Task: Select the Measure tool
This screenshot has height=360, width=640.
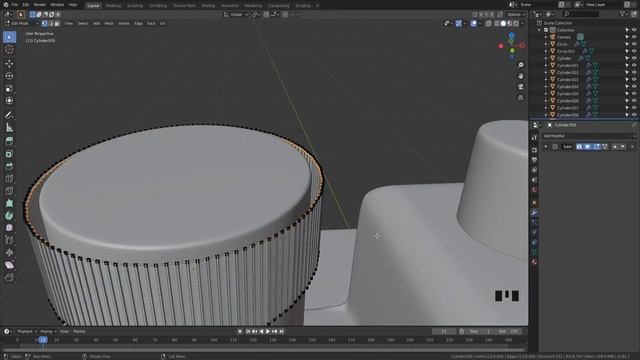Action: pyautogui.click(x=9, y=128)
